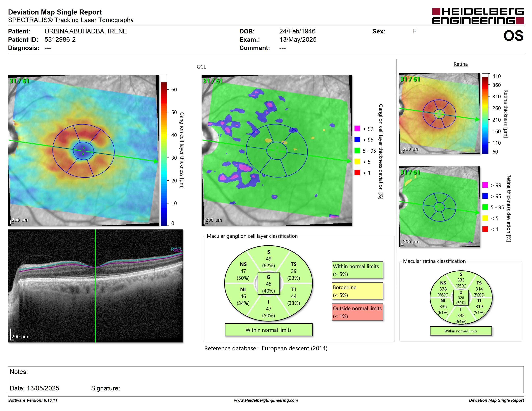Click red < 1 swatch in GCL legend

(x=357, y=173)
